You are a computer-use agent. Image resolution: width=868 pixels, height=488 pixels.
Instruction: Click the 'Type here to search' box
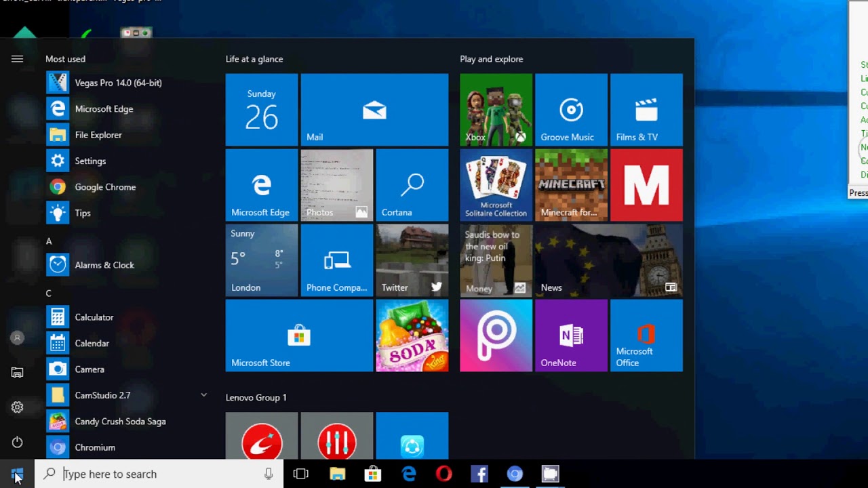click(x=159, y=474)
